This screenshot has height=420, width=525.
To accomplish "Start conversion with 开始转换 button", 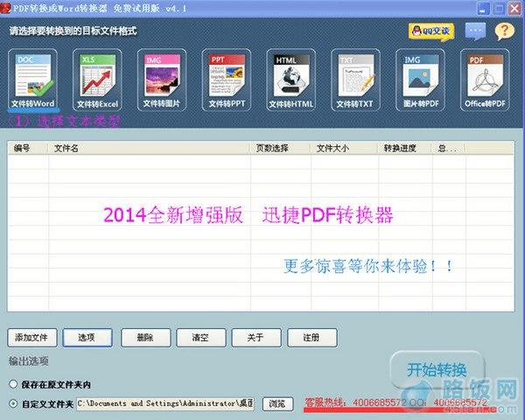I will [x=437, y=369].
